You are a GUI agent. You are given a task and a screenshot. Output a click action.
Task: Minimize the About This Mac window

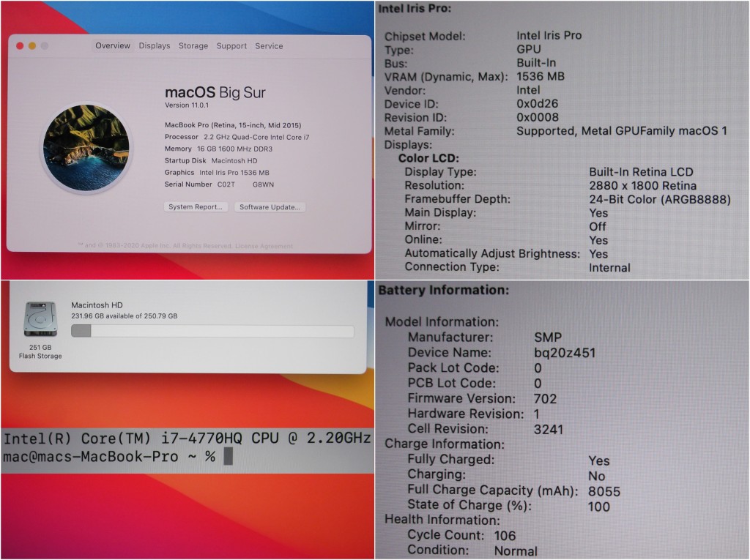point(32,46)
